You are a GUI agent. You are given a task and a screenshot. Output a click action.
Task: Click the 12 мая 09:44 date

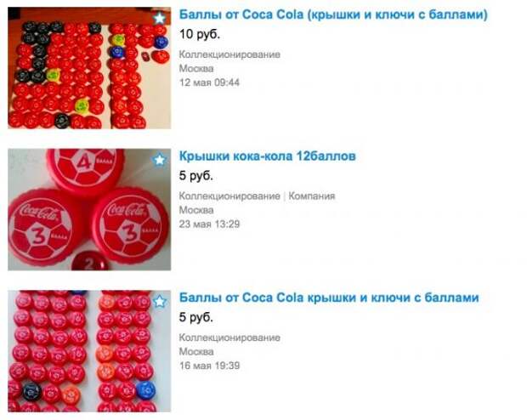[x=209, y=82]
